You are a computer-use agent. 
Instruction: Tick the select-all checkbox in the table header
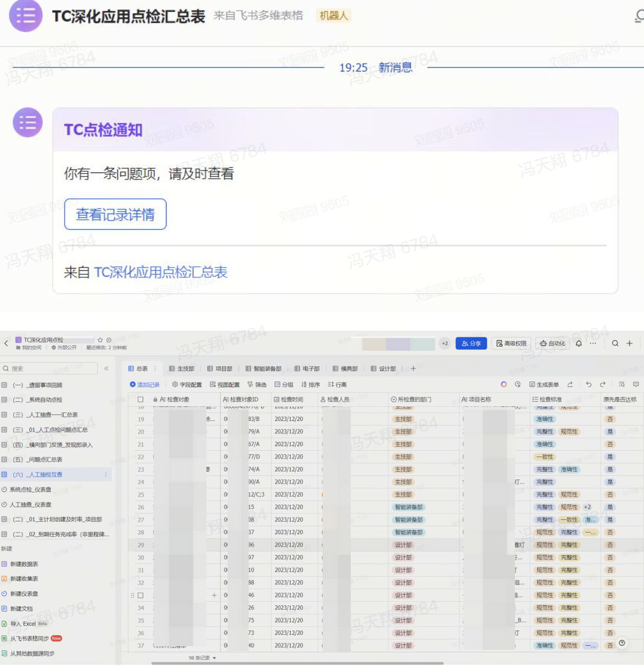click(140, 399)
